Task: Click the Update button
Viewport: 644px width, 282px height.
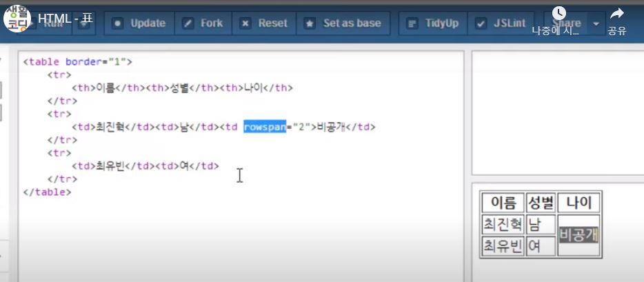Action: coord(139,23)
